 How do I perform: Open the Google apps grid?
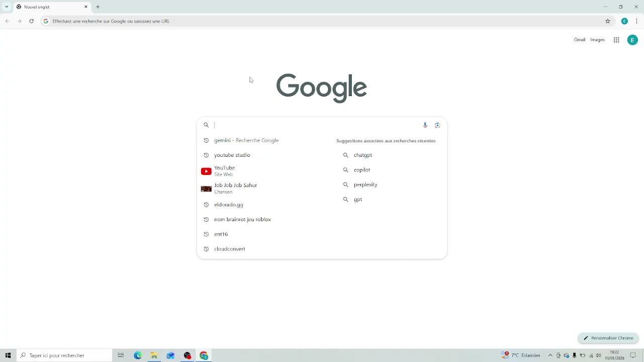click(x=616, y=40)
